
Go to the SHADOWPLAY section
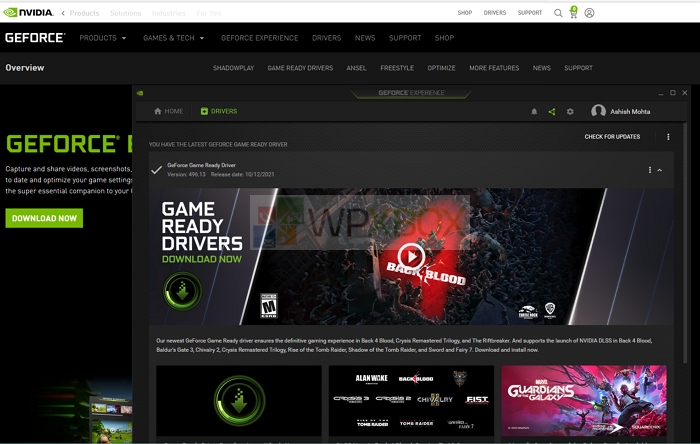point(233,68)
